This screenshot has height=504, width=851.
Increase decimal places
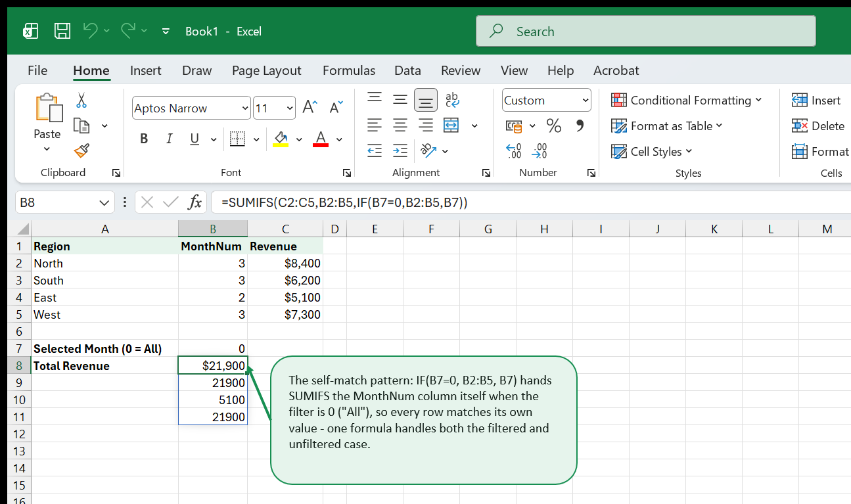point(514,151)
